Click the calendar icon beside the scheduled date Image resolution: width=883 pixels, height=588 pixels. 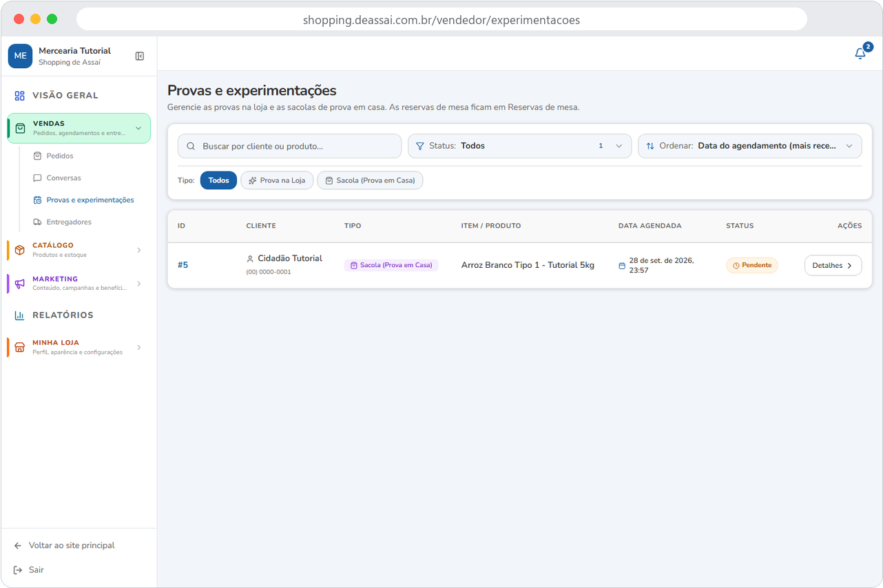coord(622,266)
